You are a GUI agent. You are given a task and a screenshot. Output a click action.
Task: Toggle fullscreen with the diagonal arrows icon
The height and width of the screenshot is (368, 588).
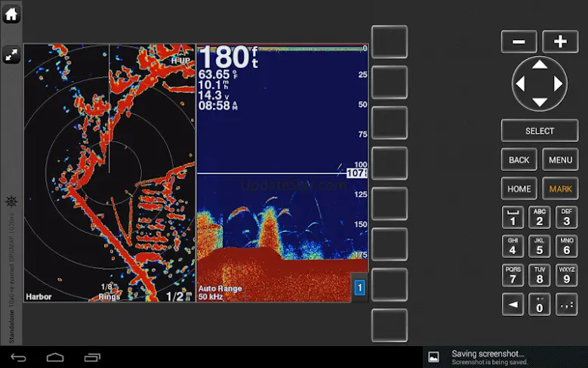[x=11, y=54]
